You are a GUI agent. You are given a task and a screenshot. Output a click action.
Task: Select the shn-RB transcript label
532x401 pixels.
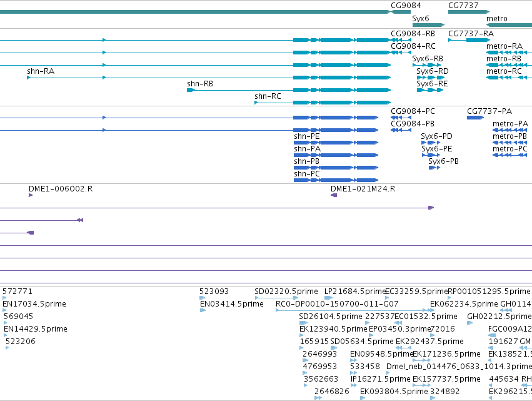(200, 84)
